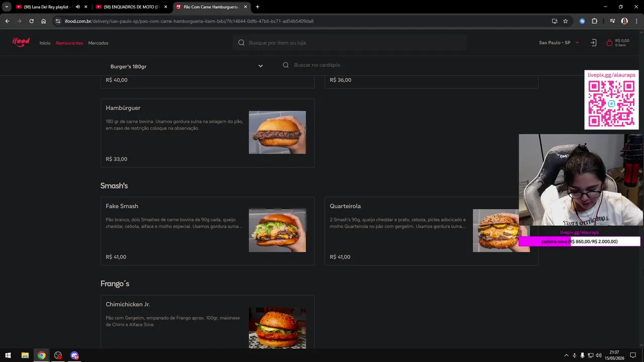Open the notification center
Image resolution: width=644 pixels, height=362 pixels.
(x=633, y=355)
